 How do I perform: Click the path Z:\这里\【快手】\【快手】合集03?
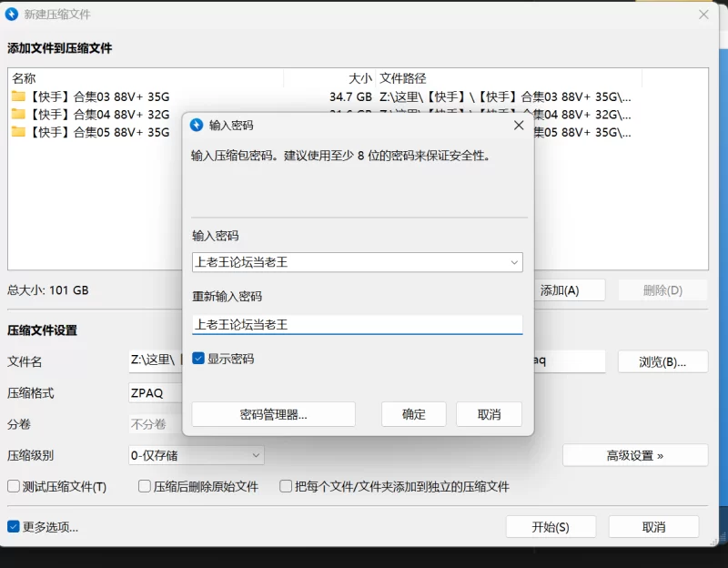click(x=505, y=96)
